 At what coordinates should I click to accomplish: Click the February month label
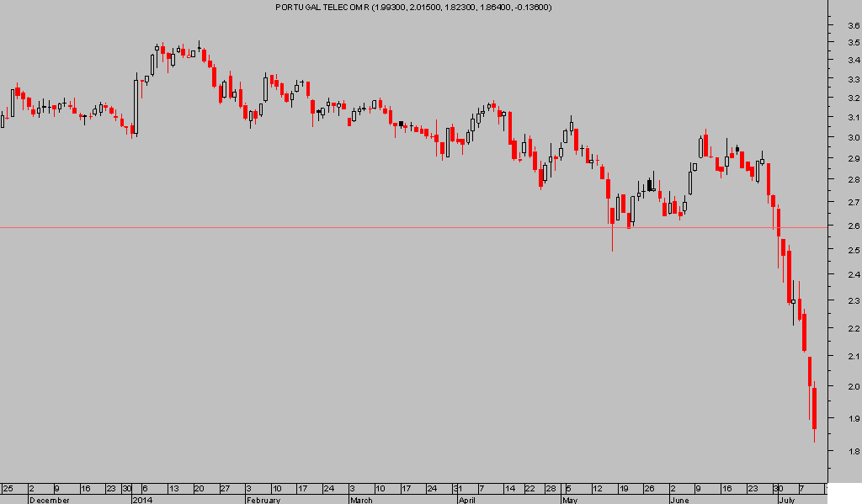click(x=263, y=500)
